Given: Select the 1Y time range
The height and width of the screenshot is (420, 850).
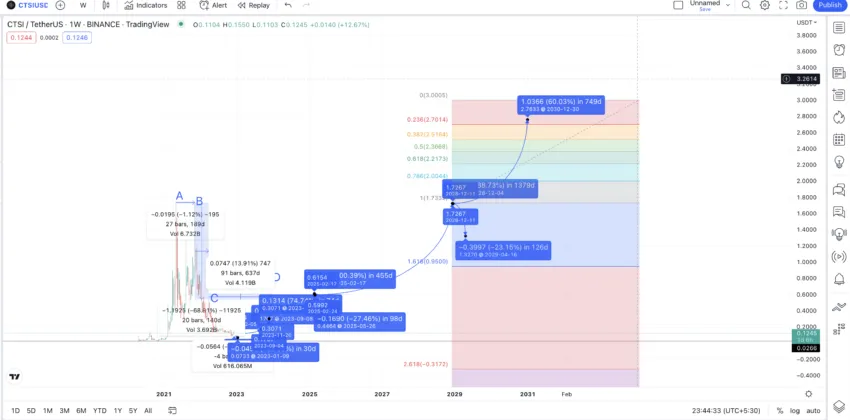Looking at the screenshot, I should pyautogui.click(x=117, y=410).
